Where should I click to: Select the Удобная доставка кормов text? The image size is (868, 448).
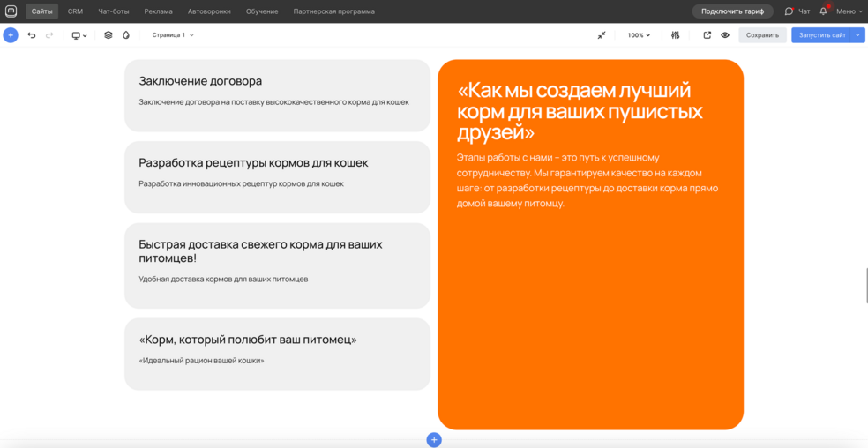point(223,279)
